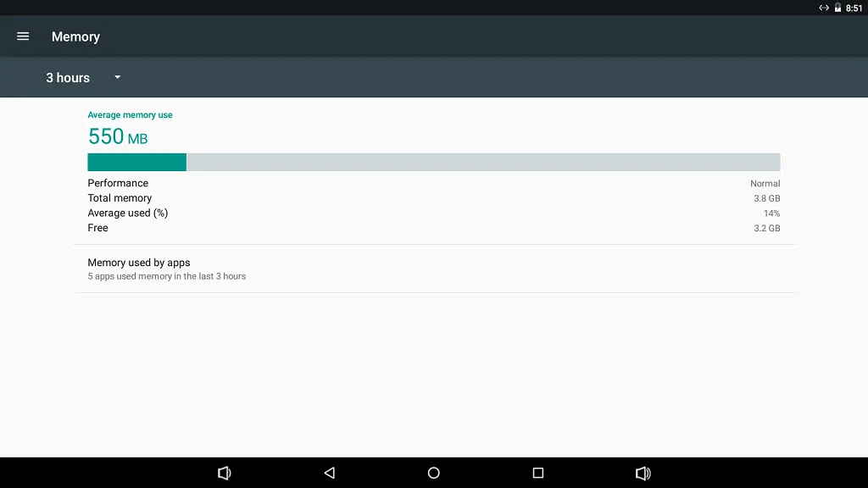Click the 5 apps used memory subtitle
Viewport: 868px width, 488px height.
pos(167,276)
